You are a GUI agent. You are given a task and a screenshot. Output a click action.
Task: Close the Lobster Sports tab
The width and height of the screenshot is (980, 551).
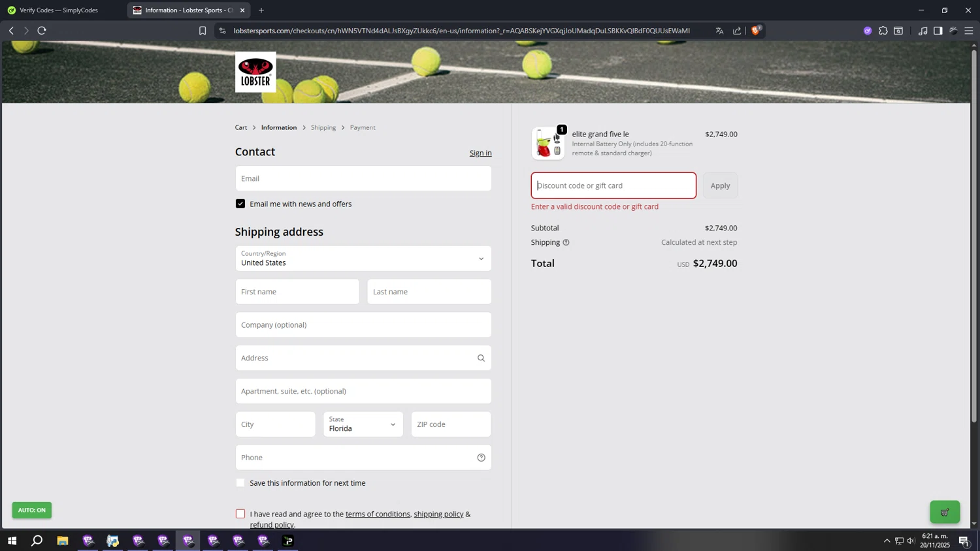[x=242, y=10]
